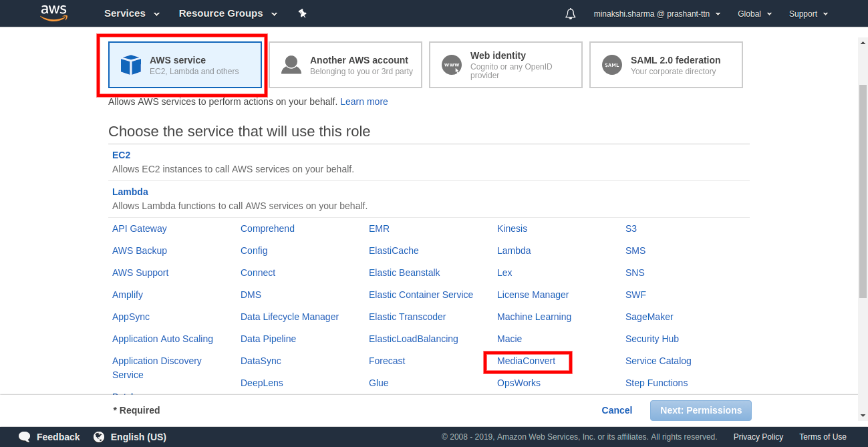Select Step Functions service
This screenshot has width=868, height=447.
656,383
